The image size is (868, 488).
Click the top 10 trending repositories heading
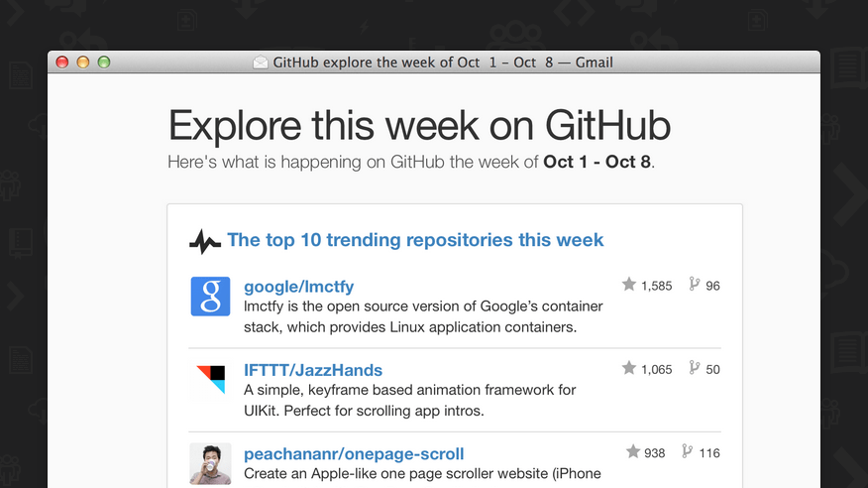tap(415, 240)
